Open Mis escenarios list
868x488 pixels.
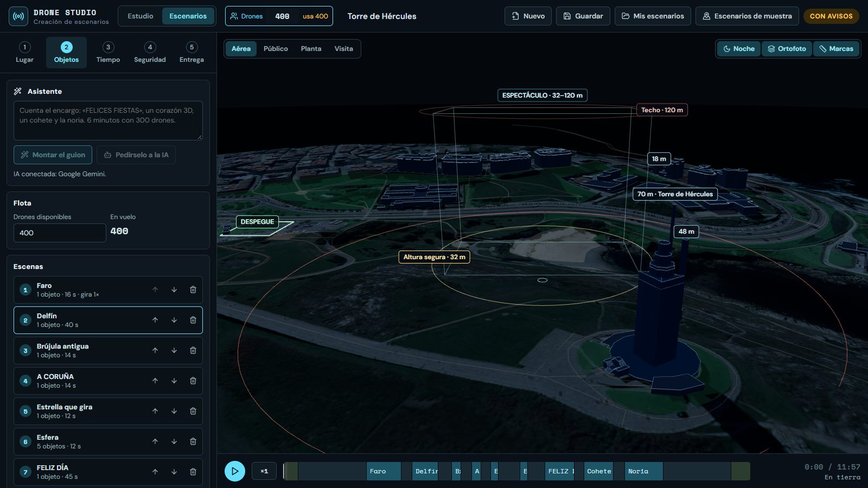pos(653,16)
